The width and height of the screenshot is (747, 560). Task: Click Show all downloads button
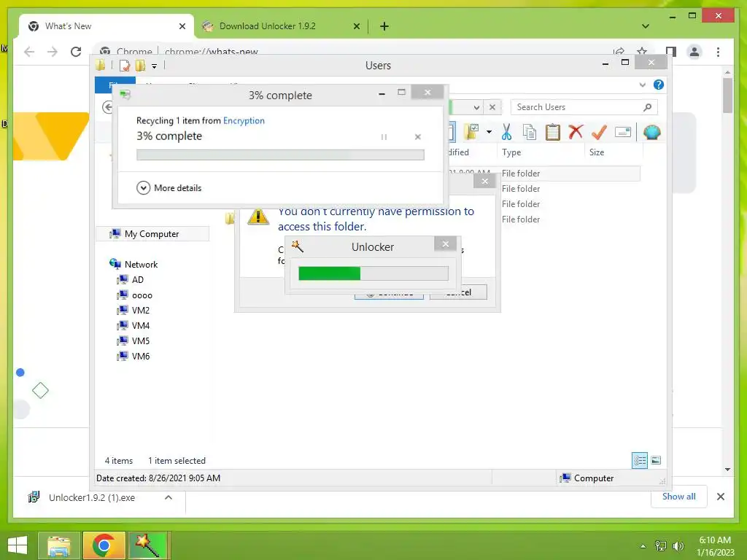click(x=679, y=497)
